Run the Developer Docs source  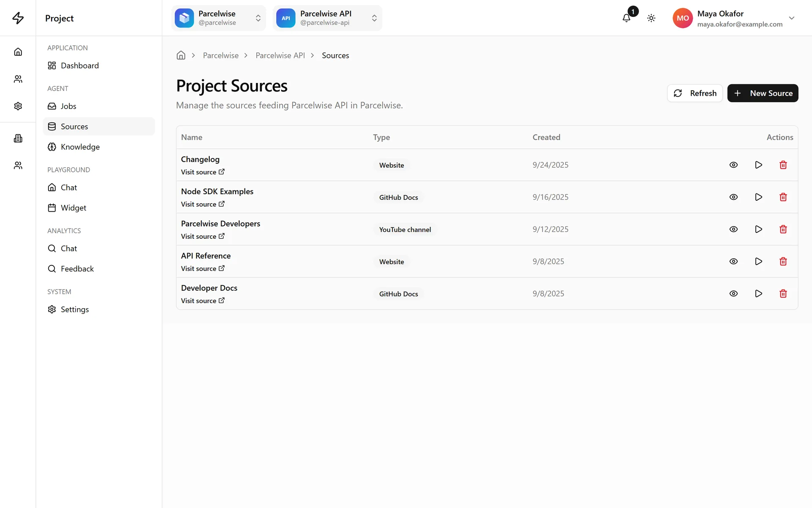tap(758, 293)
